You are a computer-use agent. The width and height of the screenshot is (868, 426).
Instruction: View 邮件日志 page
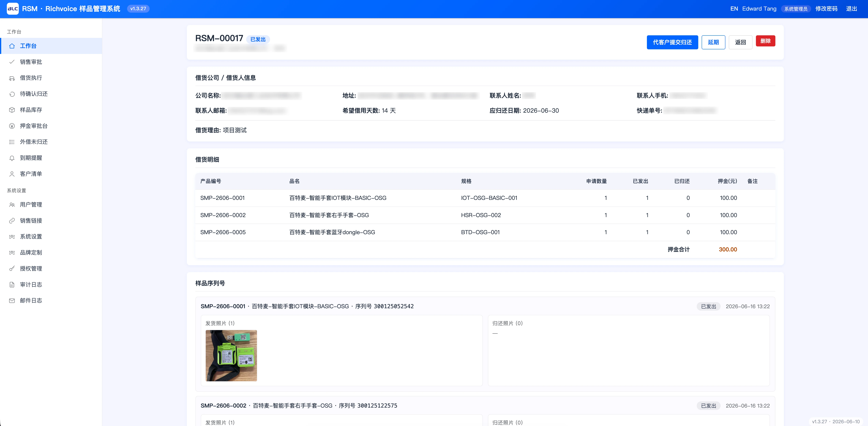[x=51, y=301]
